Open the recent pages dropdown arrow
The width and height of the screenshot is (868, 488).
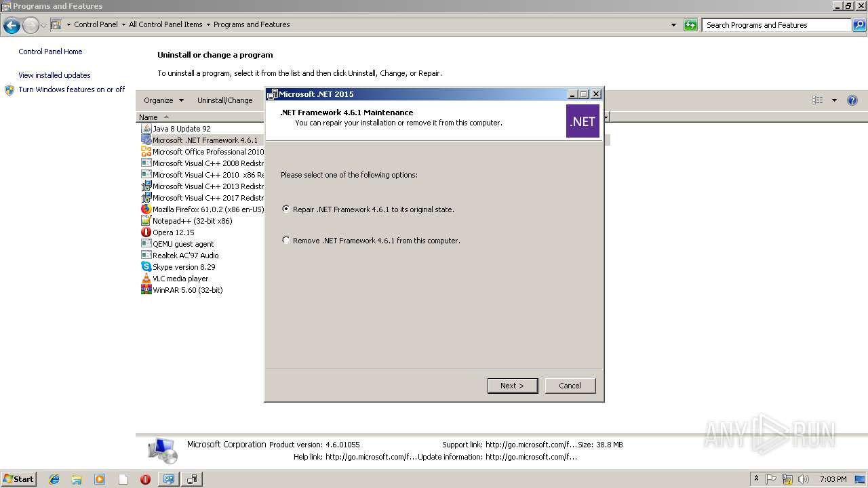pos(43,26)
